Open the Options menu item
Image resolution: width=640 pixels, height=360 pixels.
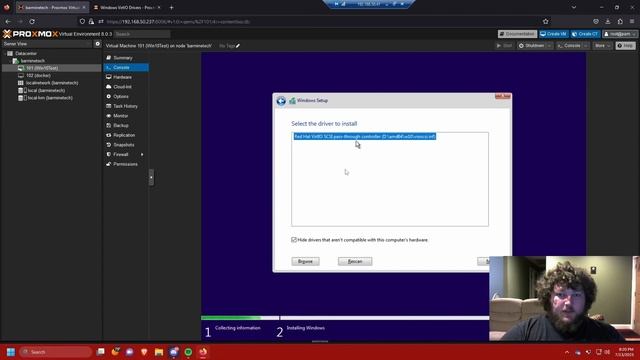(x=126, y=97)
